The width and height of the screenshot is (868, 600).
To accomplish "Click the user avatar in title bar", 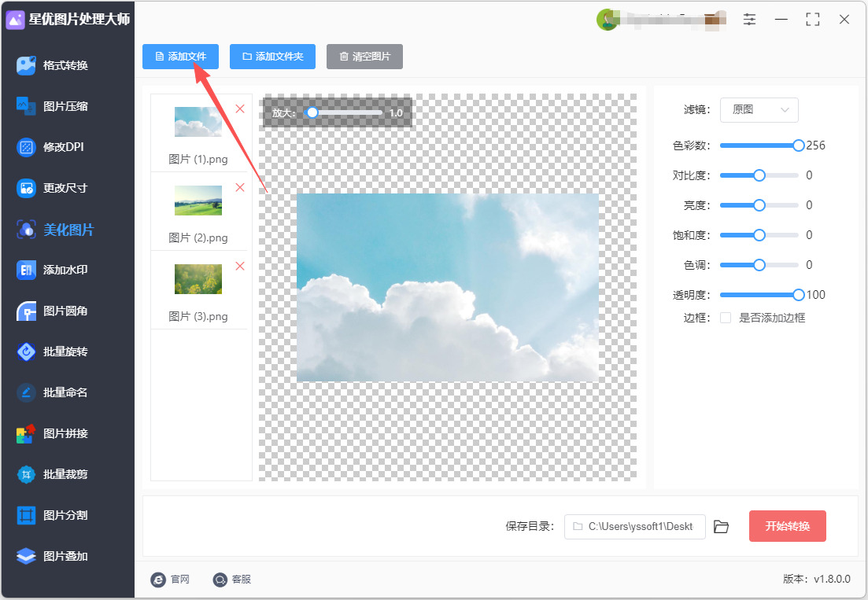I will 607,20.
